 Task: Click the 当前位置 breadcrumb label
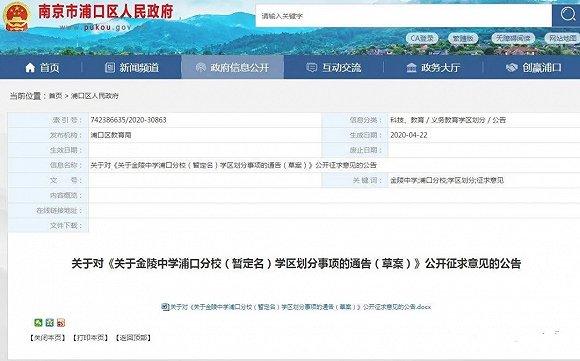pyautogui.click(x=27, y=96)
